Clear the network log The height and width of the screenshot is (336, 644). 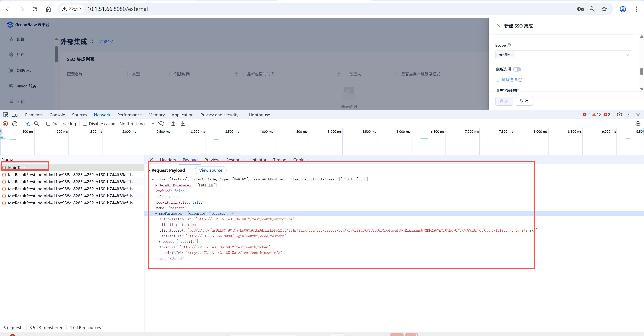click(x=15, y=124)
